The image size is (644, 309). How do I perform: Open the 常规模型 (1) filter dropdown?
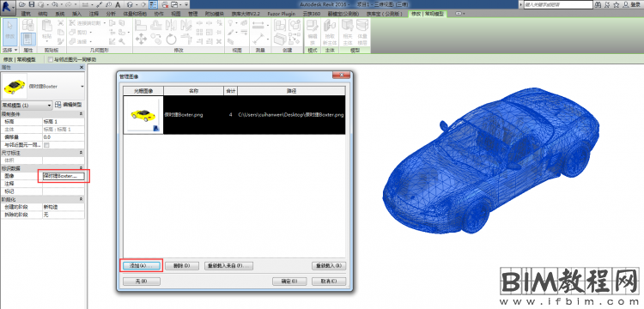tap(27, 106)
